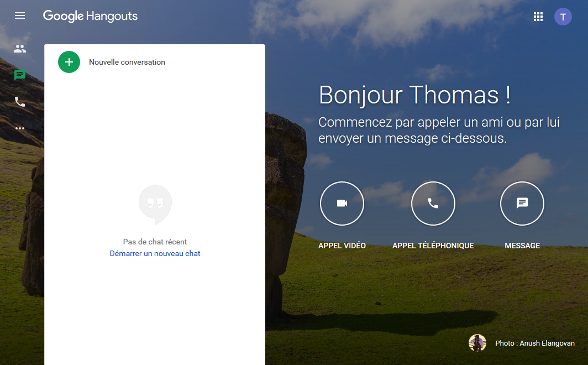Click the MESSAGE label

(x=522, y=245)
